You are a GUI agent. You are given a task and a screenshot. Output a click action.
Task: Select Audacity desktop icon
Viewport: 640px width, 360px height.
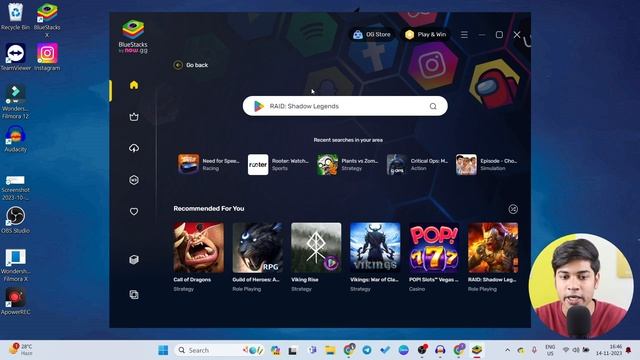(x=16, y=139)
